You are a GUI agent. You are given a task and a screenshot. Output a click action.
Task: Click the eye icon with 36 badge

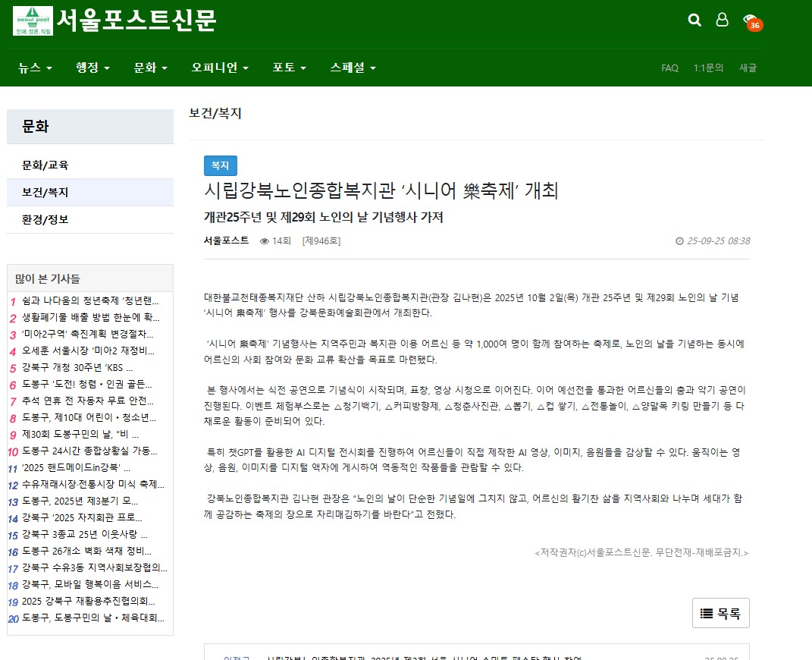[x=751, y=20]
